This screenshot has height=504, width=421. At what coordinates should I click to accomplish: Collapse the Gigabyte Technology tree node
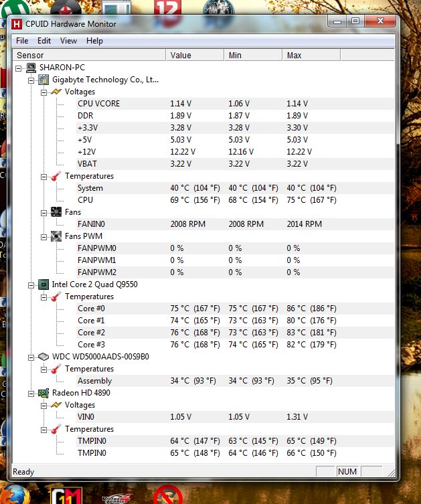(31, 80)
